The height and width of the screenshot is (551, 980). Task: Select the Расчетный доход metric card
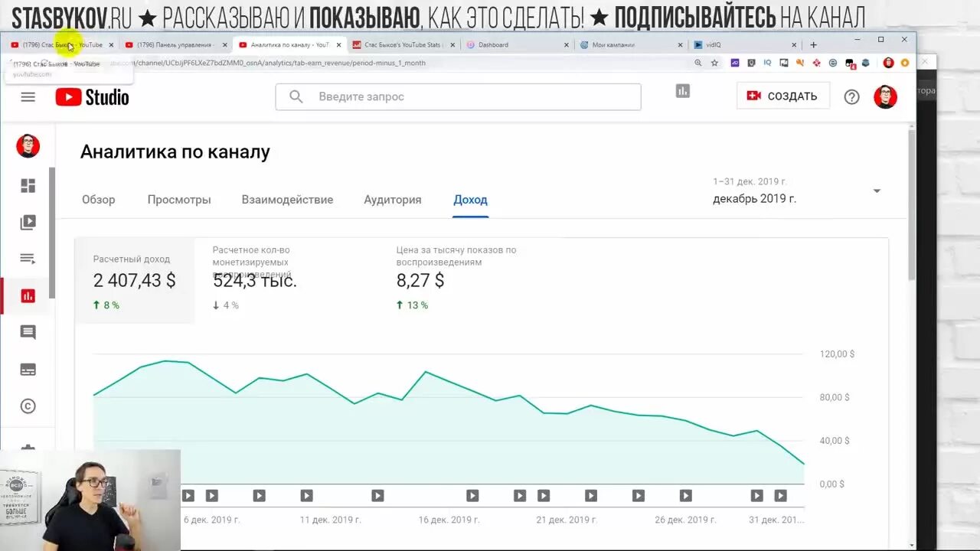tap(135, 281)
